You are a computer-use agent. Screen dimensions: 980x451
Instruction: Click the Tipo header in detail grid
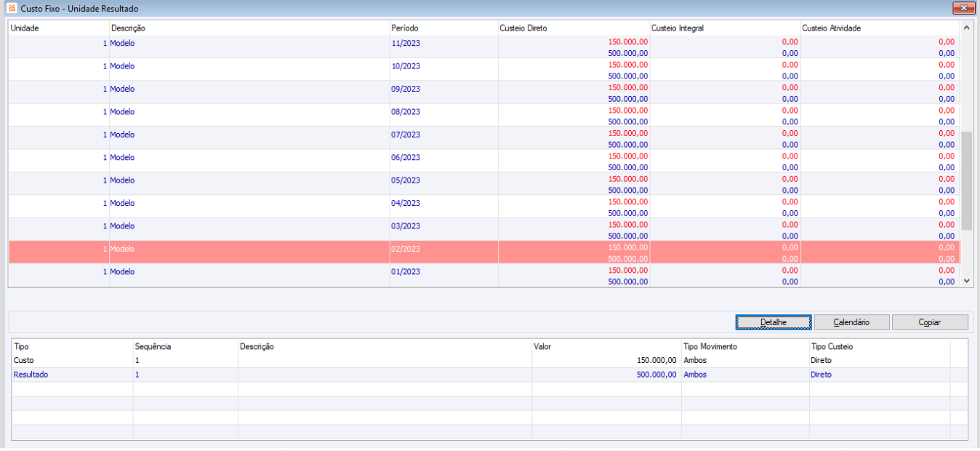click(73, 346)
